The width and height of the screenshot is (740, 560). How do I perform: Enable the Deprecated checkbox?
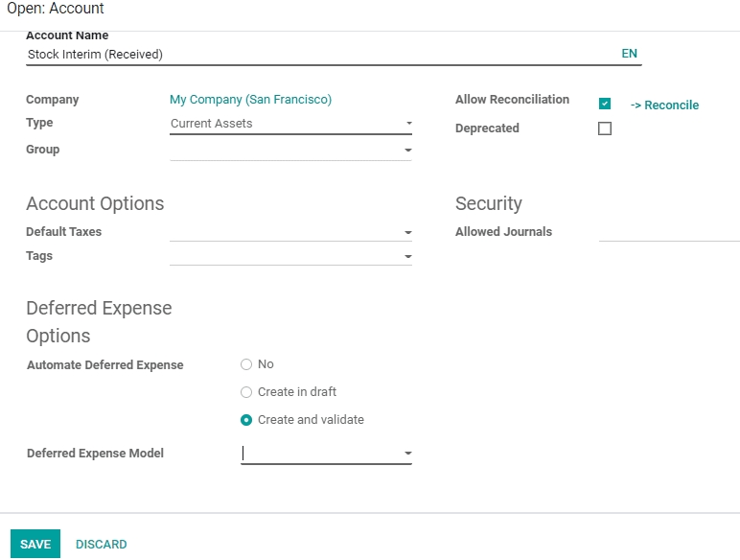pyautogui.click(x=605, y=128)
